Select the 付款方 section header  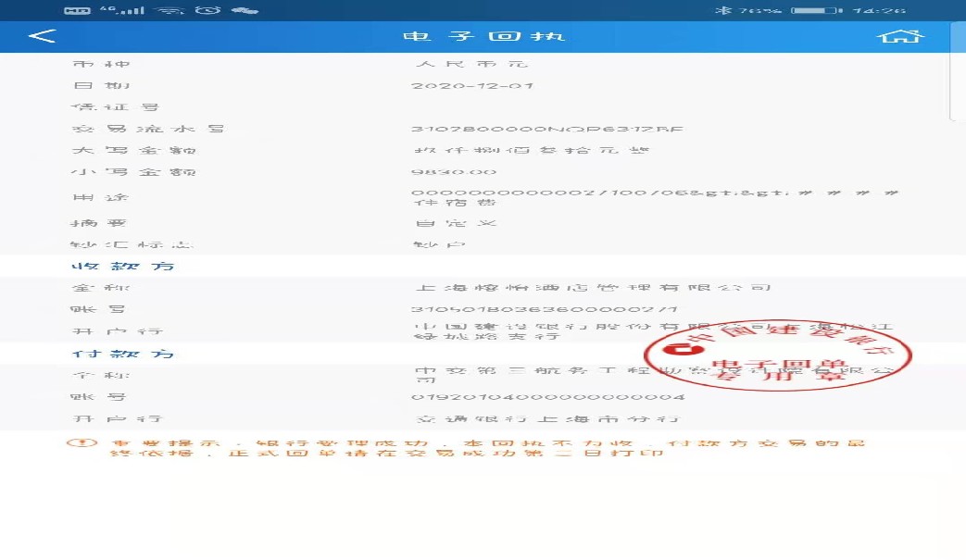coord(123,354)
